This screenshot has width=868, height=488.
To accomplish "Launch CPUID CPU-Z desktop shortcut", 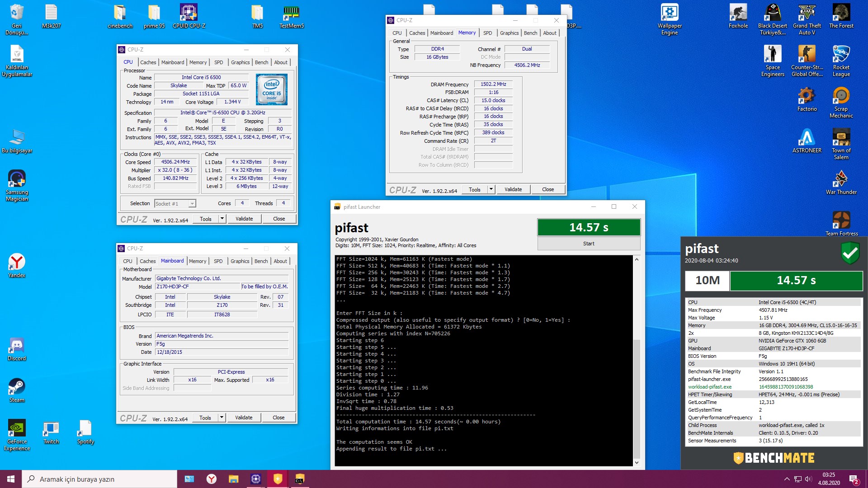I will (x=189, y=16).
